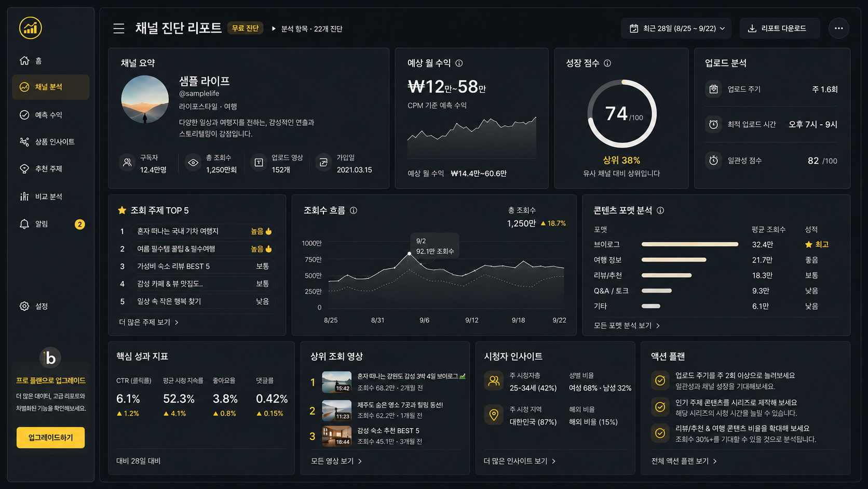Expand 분석 항목 · 22개 진단 triangle
Image resolution: width=868 pixels, height=489 pixels.
(274, 29)
